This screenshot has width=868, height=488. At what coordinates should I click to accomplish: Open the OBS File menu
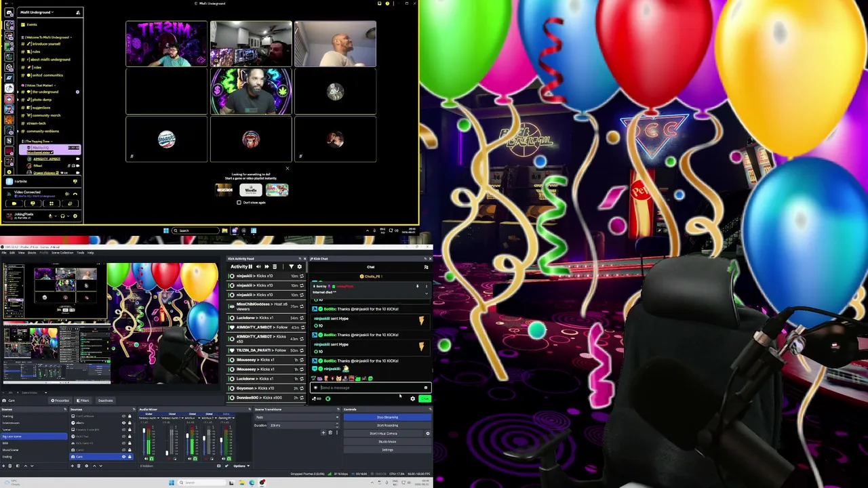(x=4, y=253)
